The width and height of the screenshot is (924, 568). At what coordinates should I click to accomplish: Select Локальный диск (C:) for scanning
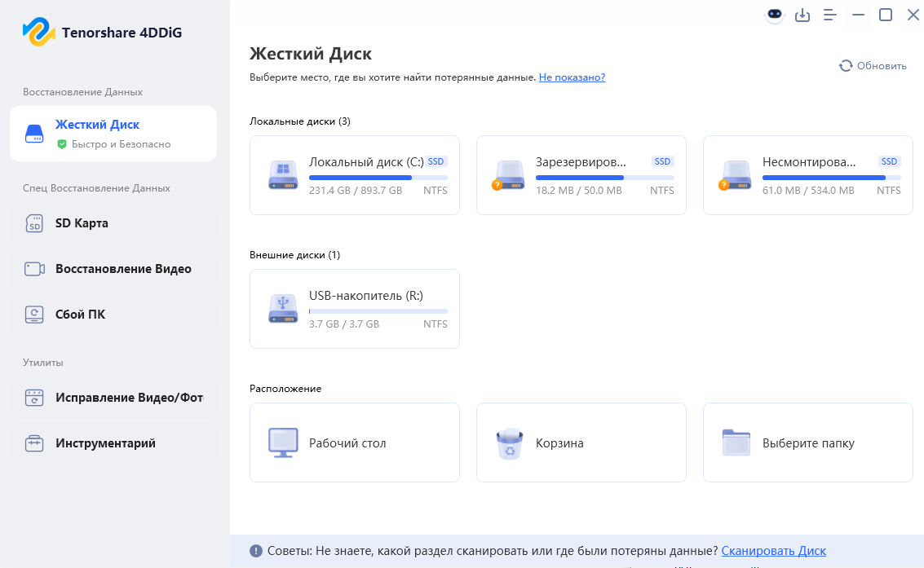(x=354, y=174)
